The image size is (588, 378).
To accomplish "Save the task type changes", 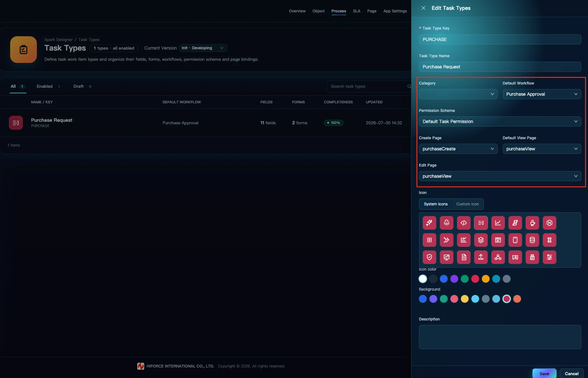I will (x=544, y=374).
